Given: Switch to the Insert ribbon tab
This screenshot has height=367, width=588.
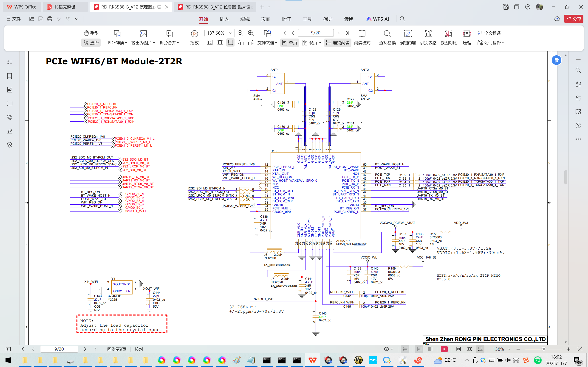Looking at the screenshot, I should coord(224,19).
